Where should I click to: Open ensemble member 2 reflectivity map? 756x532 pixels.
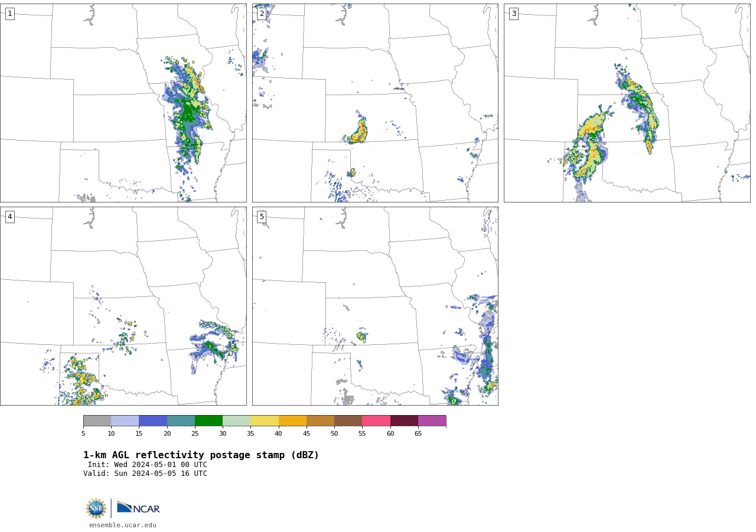(375, 103)
